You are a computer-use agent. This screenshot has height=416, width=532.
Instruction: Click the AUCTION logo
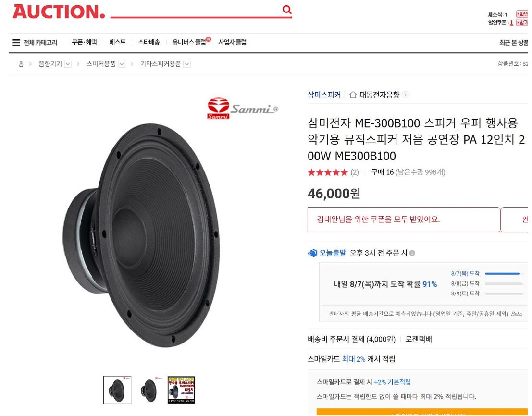click(59, 12)
